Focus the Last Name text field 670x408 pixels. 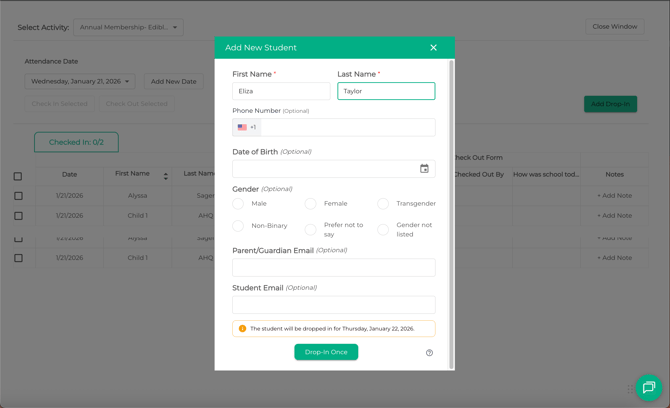pyautogui.click(x=386, y=91)
